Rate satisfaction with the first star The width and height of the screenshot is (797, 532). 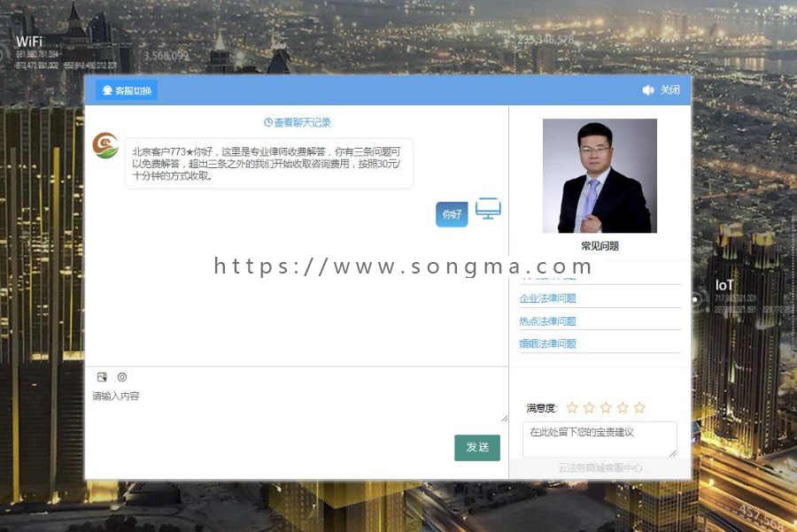[572, 407]
